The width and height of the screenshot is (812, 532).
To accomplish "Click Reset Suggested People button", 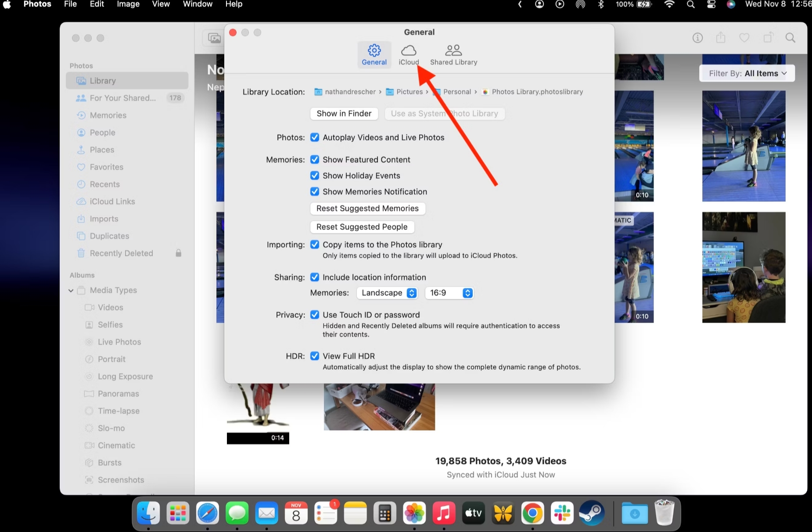I will [362, 227].
